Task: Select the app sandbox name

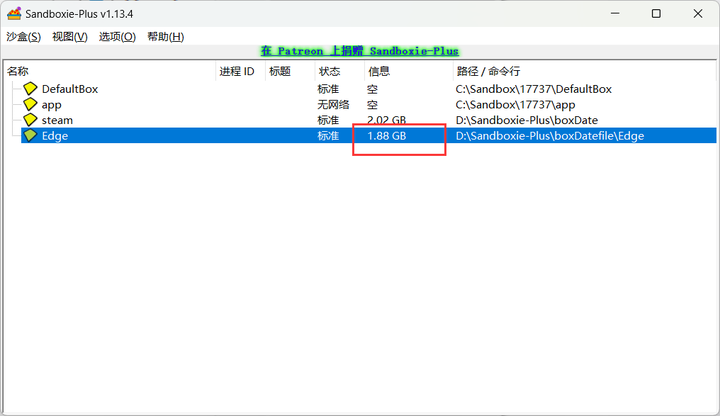Action: (x=51, y=105)
